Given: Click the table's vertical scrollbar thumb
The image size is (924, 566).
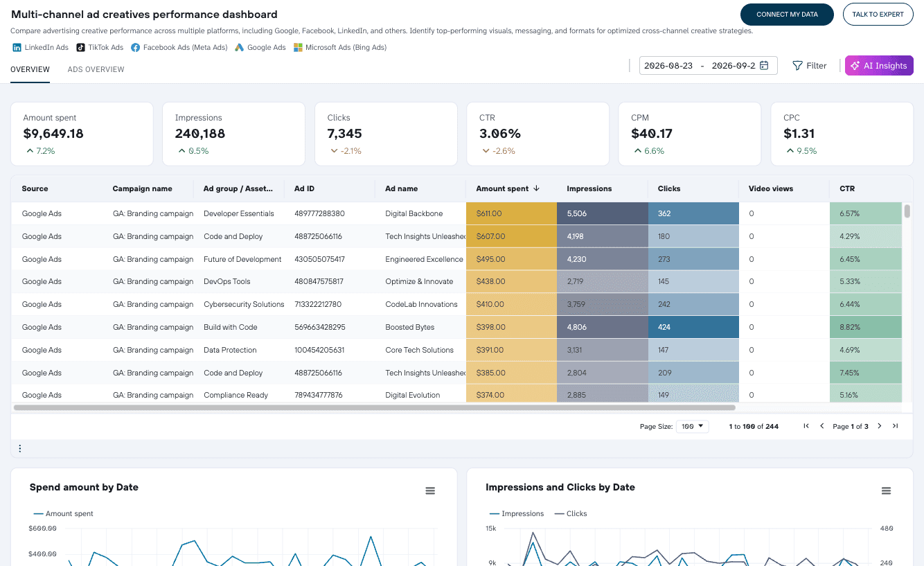Looking at the screenshot, I should click(x=907, y=211).
